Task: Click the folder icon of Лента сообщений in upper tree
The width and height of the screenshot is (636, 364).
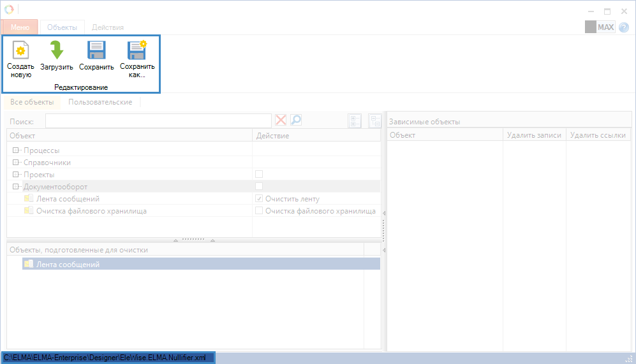Action: click(x=29, y=198)
